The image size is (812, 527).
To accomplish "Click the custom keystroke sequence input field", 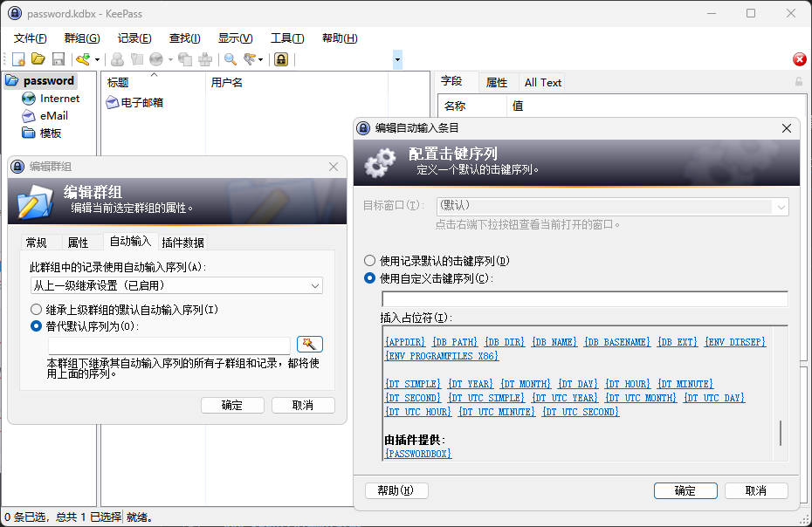I will click(x=584, y=299).
